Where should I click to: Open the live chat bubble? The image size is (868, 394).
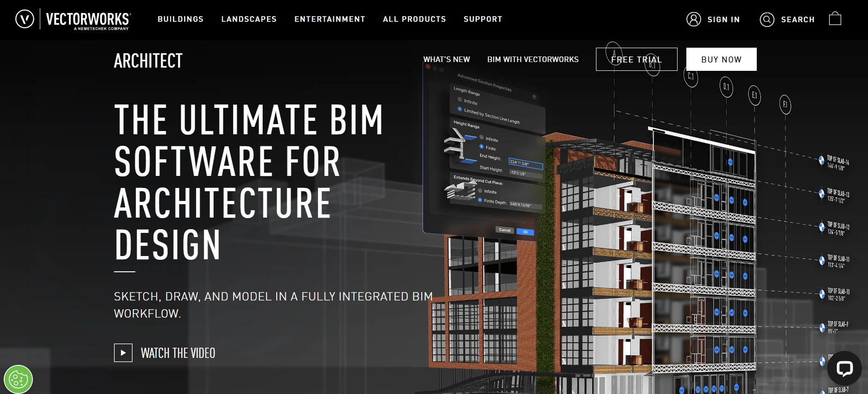pyautogui.click(x=844, y=369)
